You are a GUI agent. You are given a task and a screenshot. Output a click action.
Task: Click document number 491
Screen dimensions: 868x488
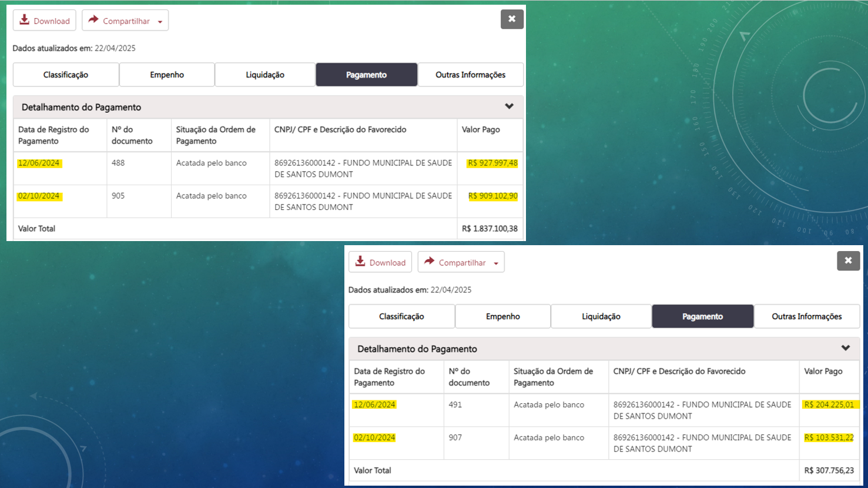[455, 405]
